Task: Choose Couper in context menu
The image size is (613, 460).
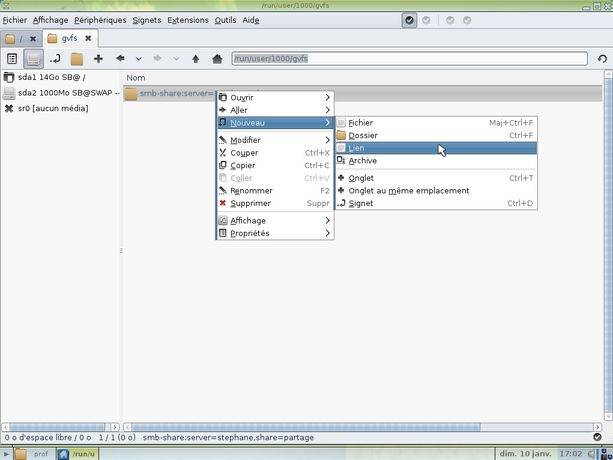Action: tap(275, 153)
